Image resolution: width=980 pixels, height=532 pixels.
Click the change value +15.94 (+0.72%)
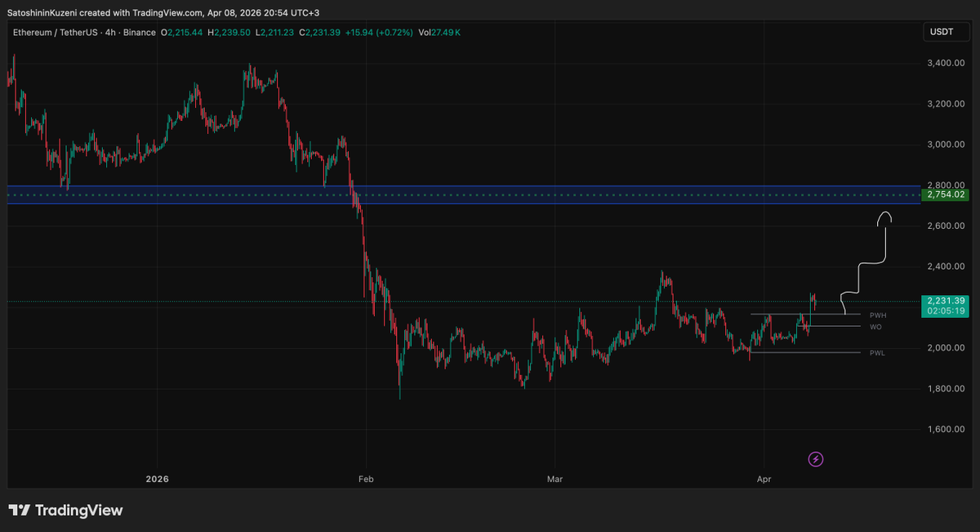pyautogui.click(x=380, y=32)
